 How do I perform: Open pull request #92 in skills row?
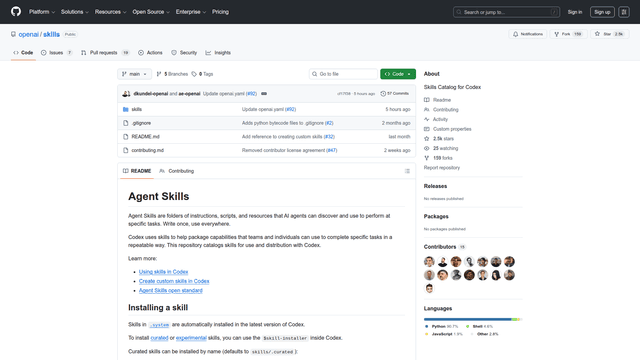pyautogui.click(x=291, y=109)
